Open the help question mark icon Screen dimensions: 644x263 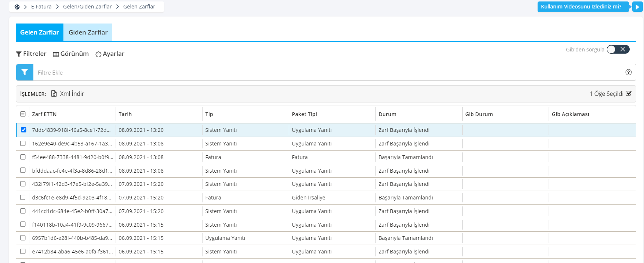629,72
